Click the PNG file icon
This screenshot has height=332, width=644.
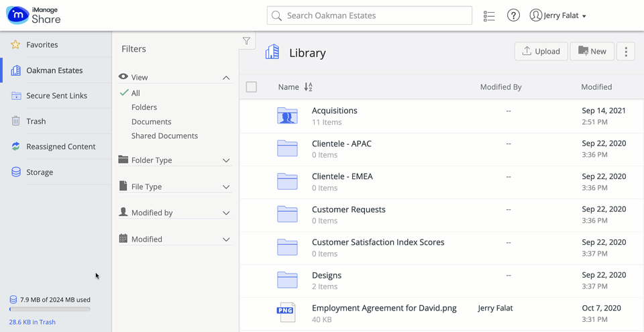tap(286, 313)
